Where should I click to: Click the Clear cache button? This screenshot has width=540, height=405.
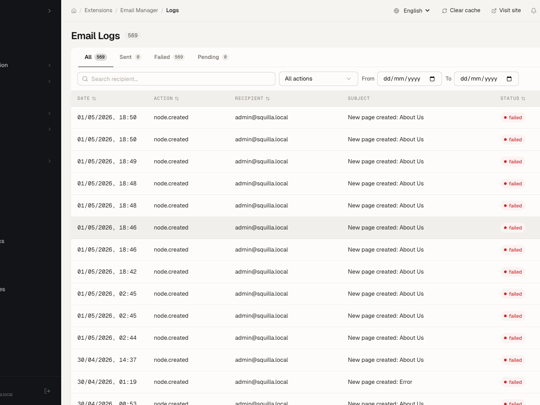461,11
